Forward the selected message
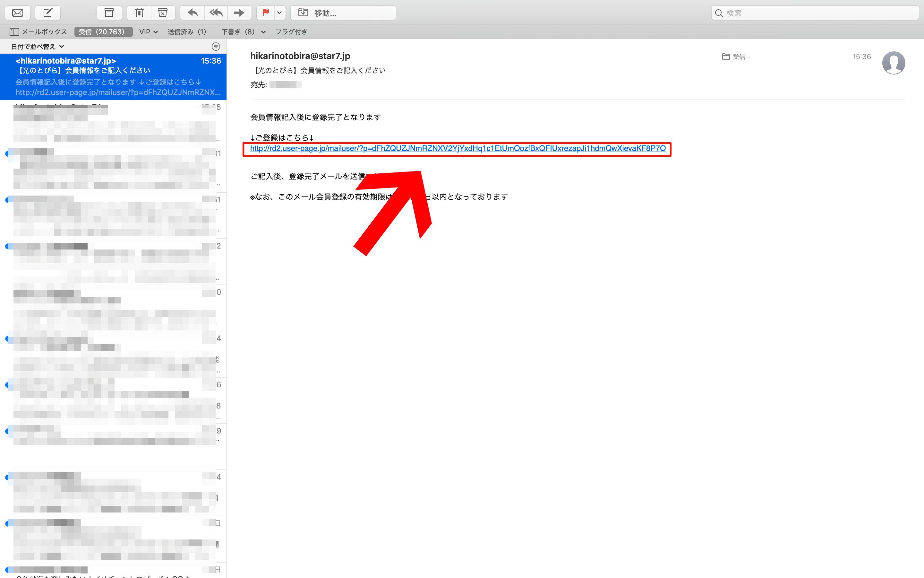924x578 pixels. (x=239, y=13)
